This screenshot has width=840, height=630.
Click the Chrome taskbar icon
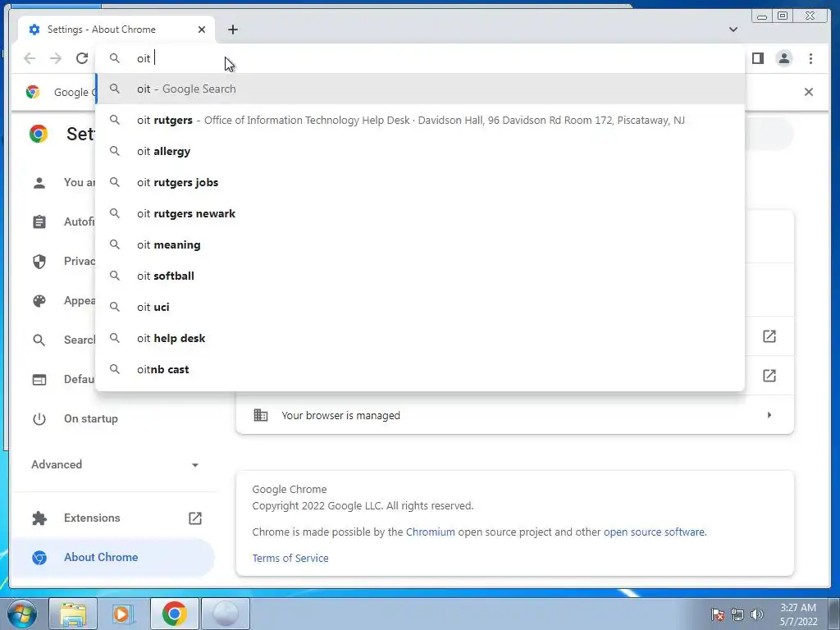coord(174,614)
